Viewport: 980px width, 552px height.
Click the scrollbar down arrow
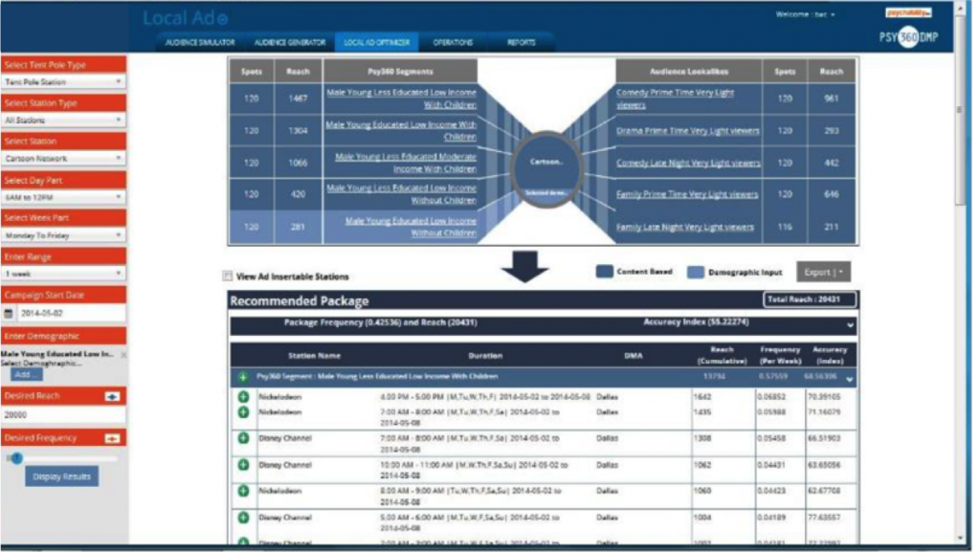click(x=961, y=539)
